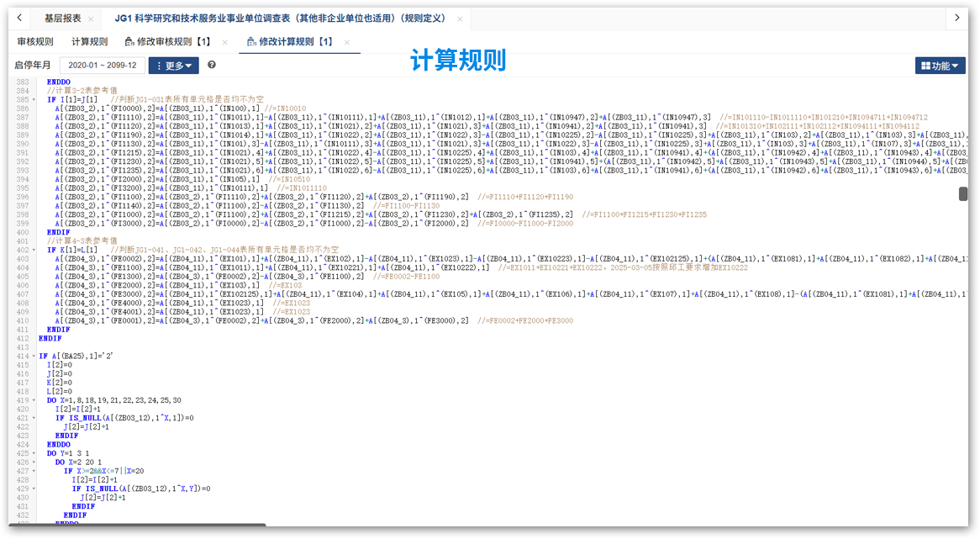980x539 pixels.
Task: Switch to the 审核规则 tab
Action: coord(35,42)
